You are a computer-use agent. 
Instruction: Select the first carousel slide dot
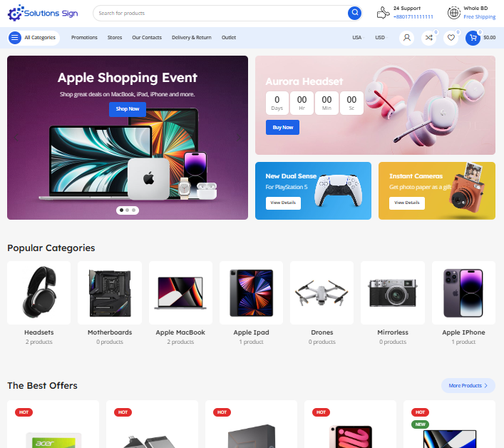[121, 210]
